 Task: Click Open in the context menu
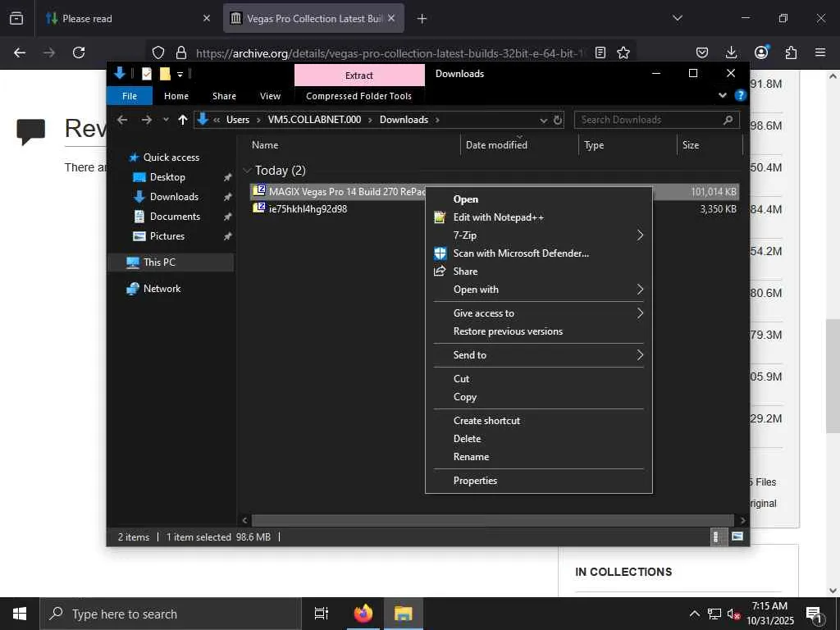466,199
